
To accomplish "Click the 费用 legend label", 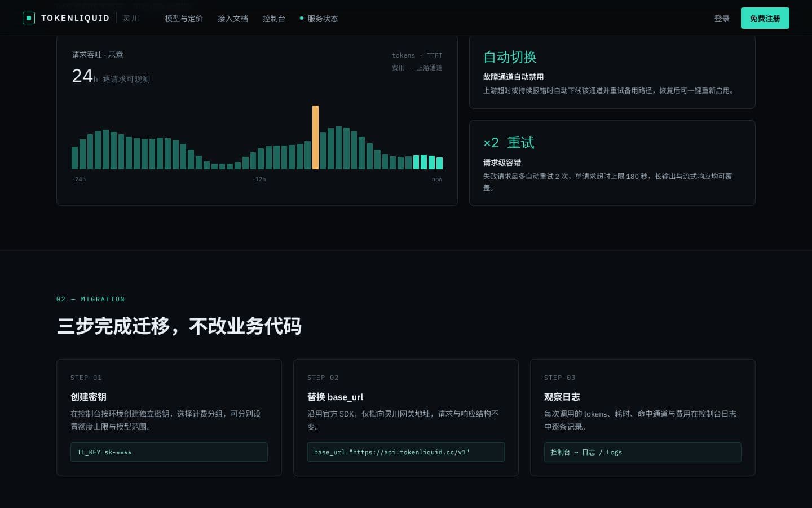I will [x=398, y=68].
